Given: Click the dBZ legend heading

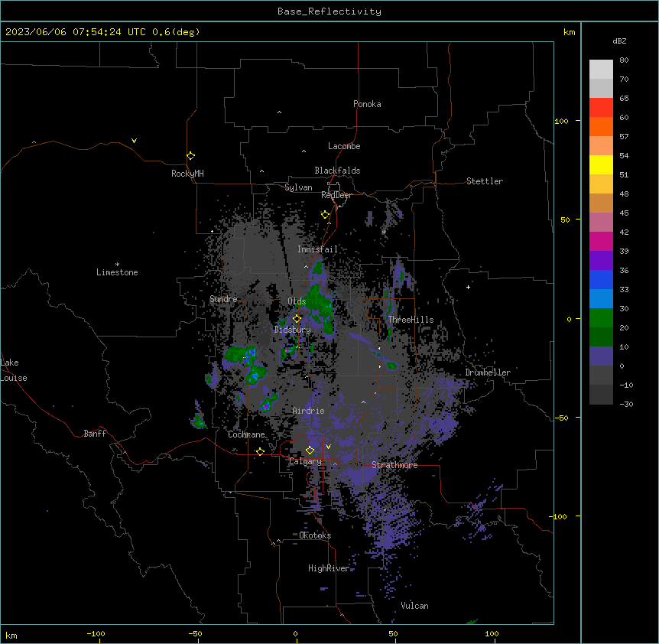Looking at the screenshot, I should (x=619, y=41).
